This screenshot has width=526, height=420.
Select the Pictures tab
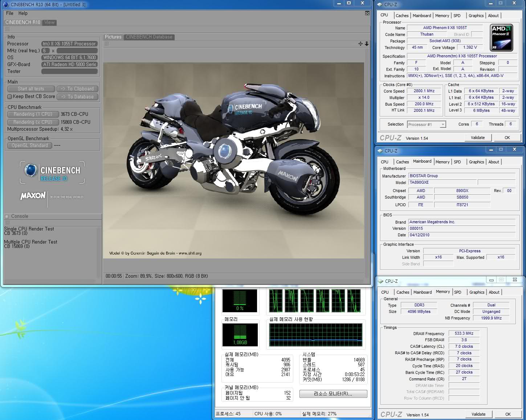point(113,37)
